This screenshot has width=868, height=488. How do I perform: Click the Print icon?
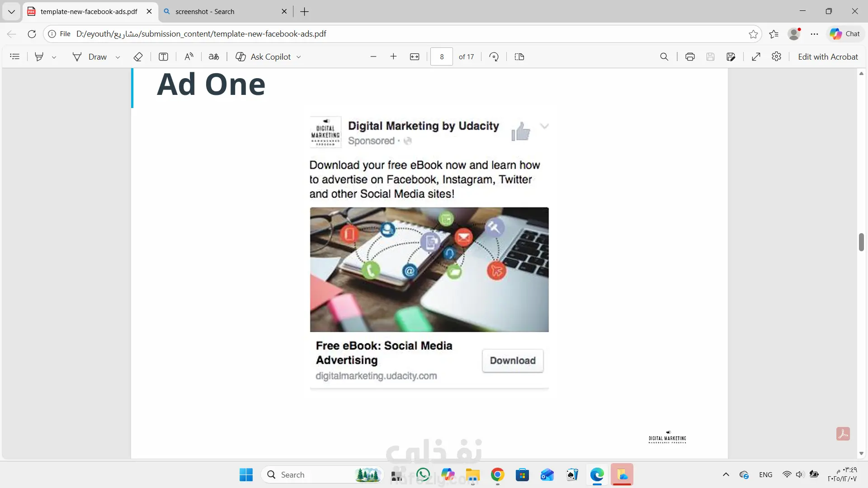[x=690, y=56]
